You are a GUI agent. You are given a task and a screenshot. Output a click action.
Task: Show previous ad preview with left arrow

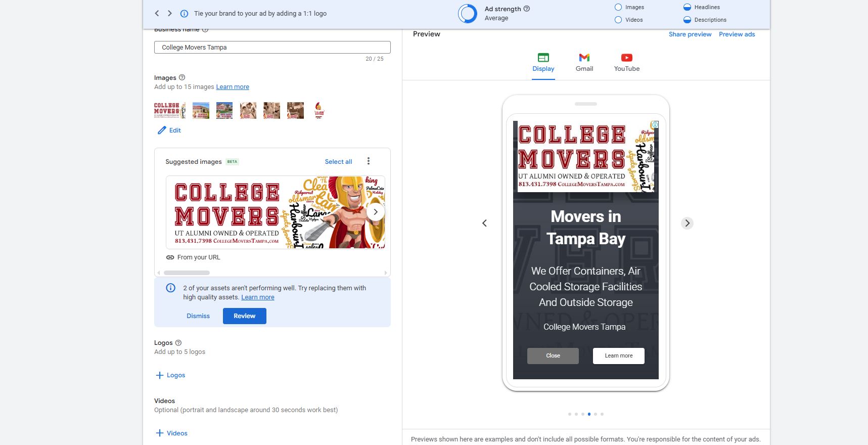[484, 223]
